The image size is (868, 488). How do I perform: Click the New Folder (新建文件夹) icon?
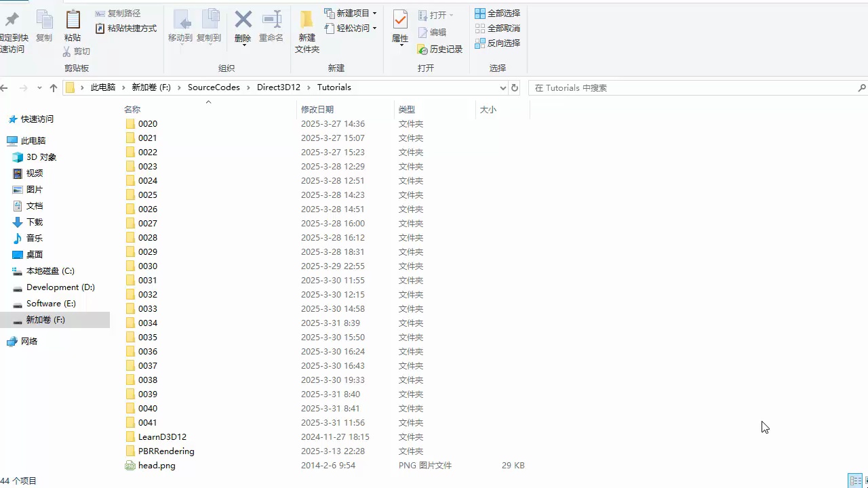307,30
